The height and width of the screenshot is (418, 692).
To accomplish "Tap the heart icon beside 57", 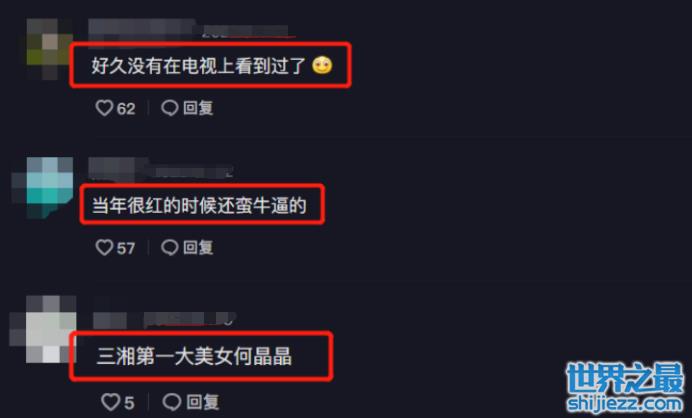I will [x=104, y=247].
